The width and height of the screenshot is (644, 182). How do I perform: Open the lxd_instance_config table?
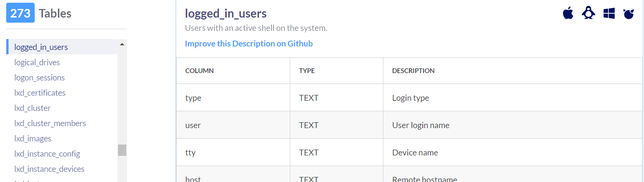click(x=47, y=154)
